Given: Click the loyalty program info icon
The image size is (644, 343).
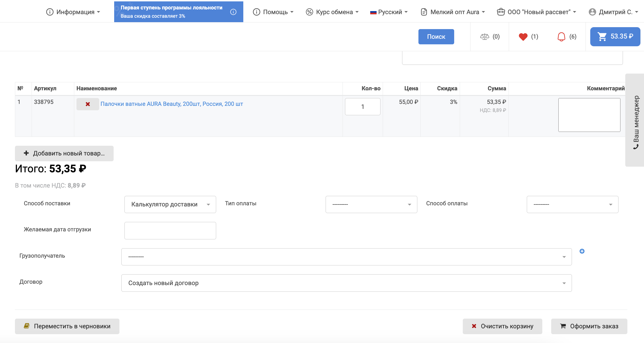Looking at the screenshot, I should (x=233, y=12).
